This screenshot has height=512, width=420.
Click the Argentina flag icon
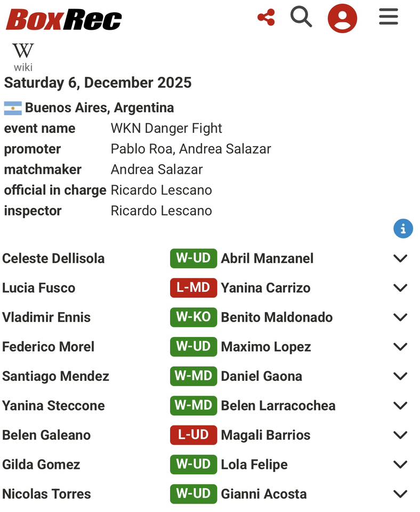point(13,108)
